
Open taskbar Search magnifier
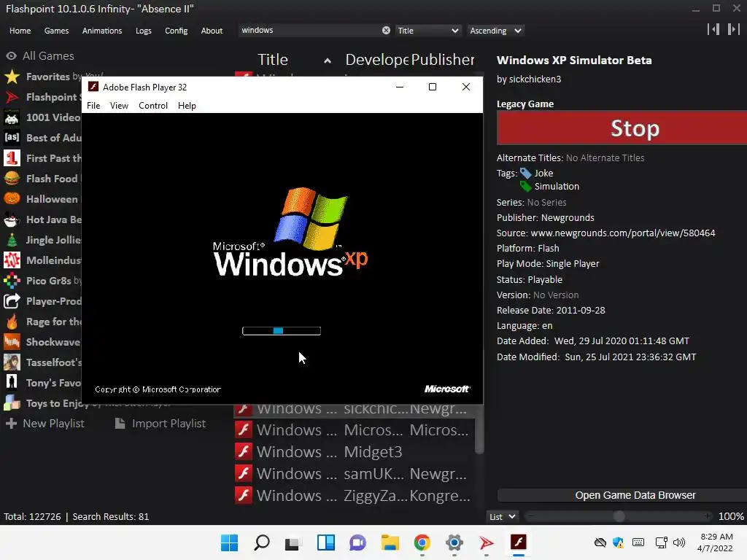[262, 542]
